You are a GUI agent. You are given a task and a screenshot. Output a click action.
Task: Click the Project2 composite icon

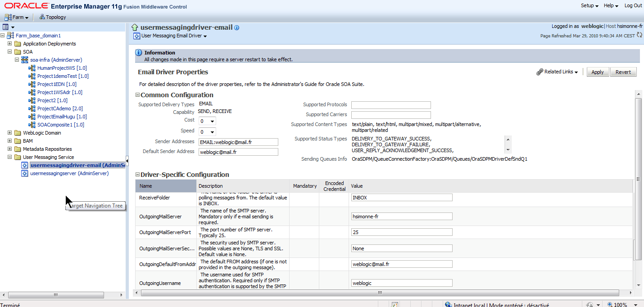click(32, 100)
